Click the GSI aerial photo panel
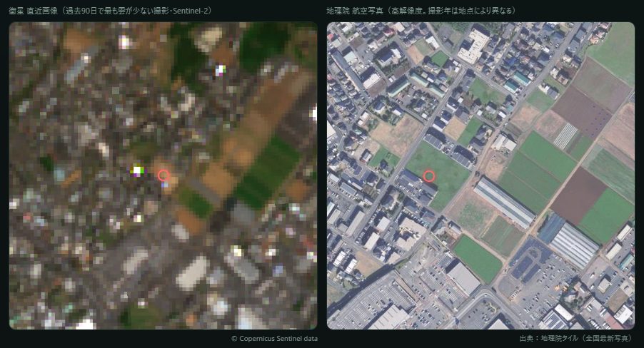This screenshot has height=348, width=644. point(481,175)
